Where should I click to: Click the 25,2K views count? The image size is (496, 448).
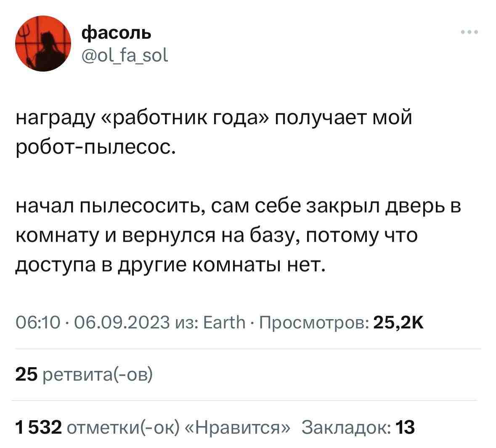tap(398, 323)
